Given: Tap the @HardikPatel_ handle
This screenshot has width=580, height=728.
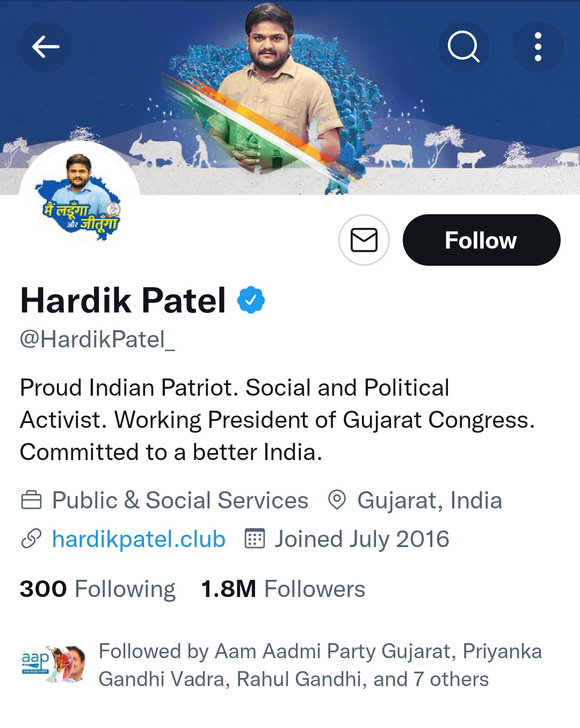Looking at the screenshot, I should [97, 339].
